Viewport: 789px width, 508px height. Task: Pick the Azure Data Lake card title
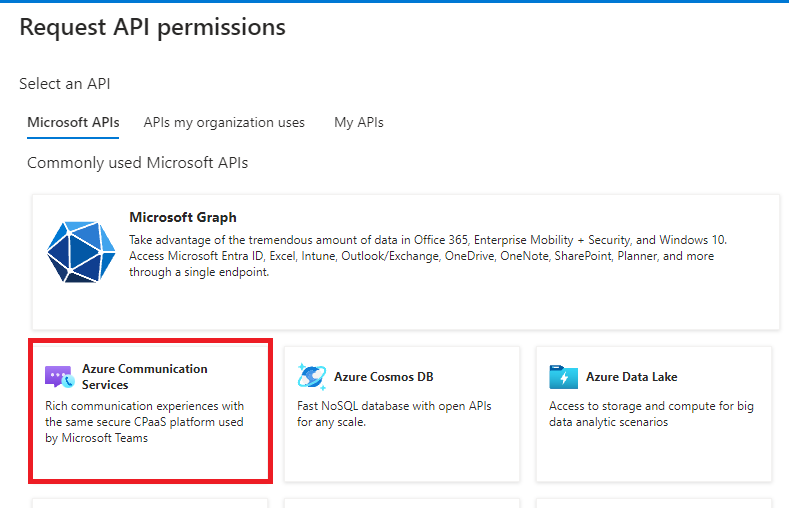click(632, 377)
